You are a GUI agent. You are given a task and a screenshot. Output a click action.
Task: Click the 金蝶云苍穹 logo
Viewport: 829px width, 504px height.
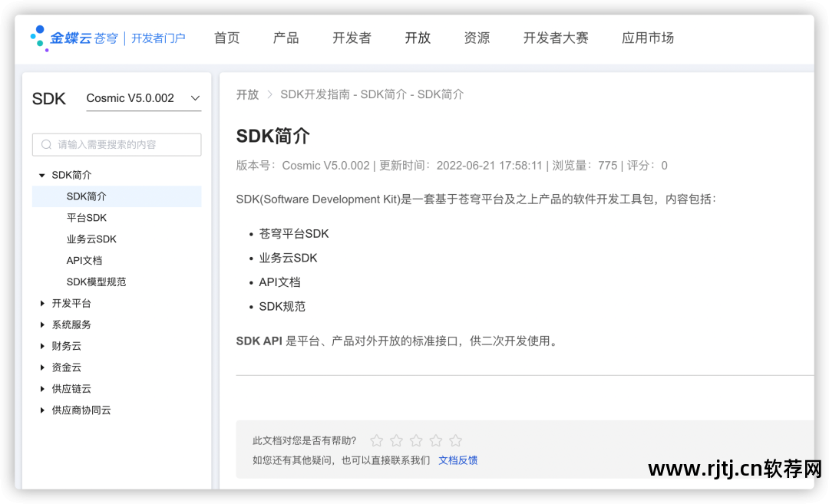pyautogui.click(x=74, y=38)
